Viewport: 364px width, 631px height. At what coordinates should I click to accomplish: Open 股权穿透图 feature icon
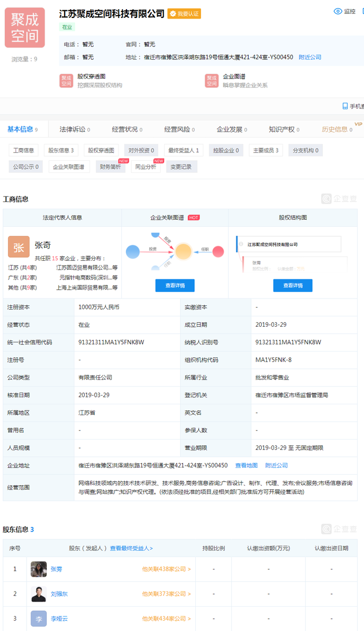pyautogui.click(x=66, y=80)
